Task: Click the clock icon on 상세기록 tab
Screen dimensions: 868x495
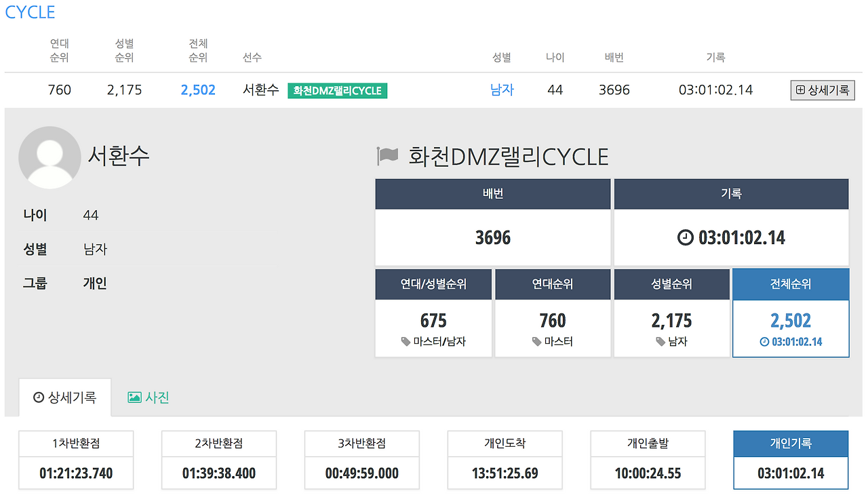Action: [x=37, y=398]
